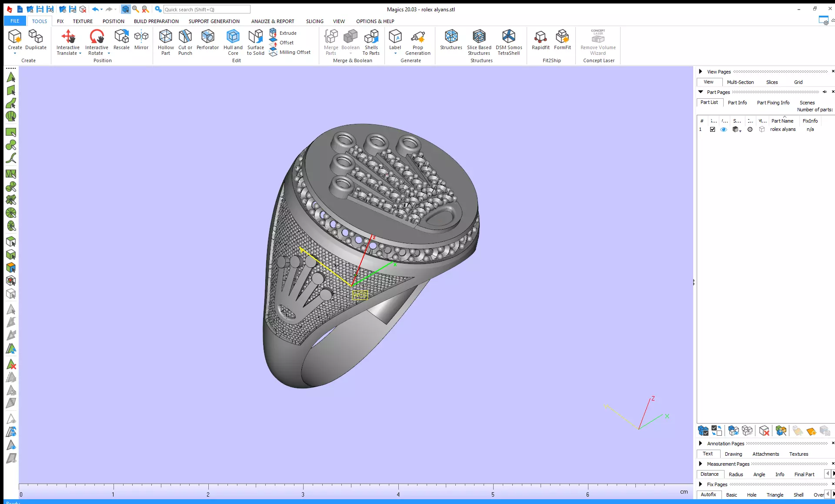This screenshot has height=504, width=835.
Task: Click Prop Generation icon
Action: 418,42
